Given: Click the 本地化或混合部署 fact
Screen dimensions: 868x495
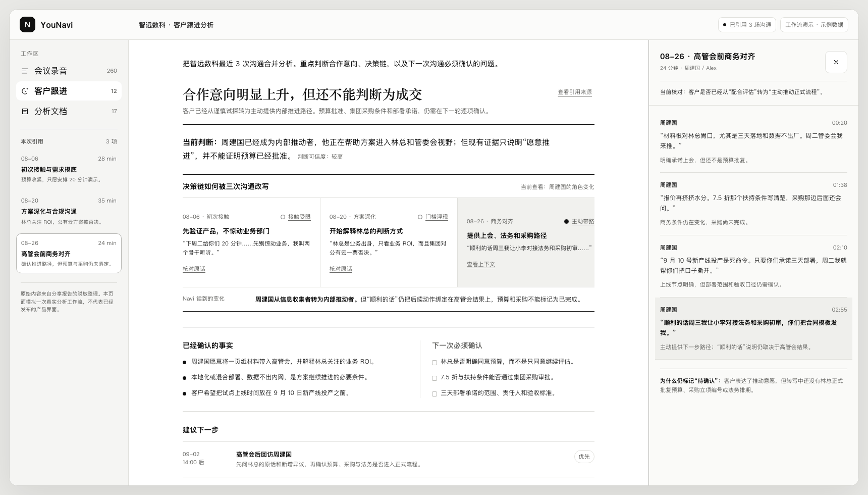Looking at the screenshot, I should tap(276, 377).
